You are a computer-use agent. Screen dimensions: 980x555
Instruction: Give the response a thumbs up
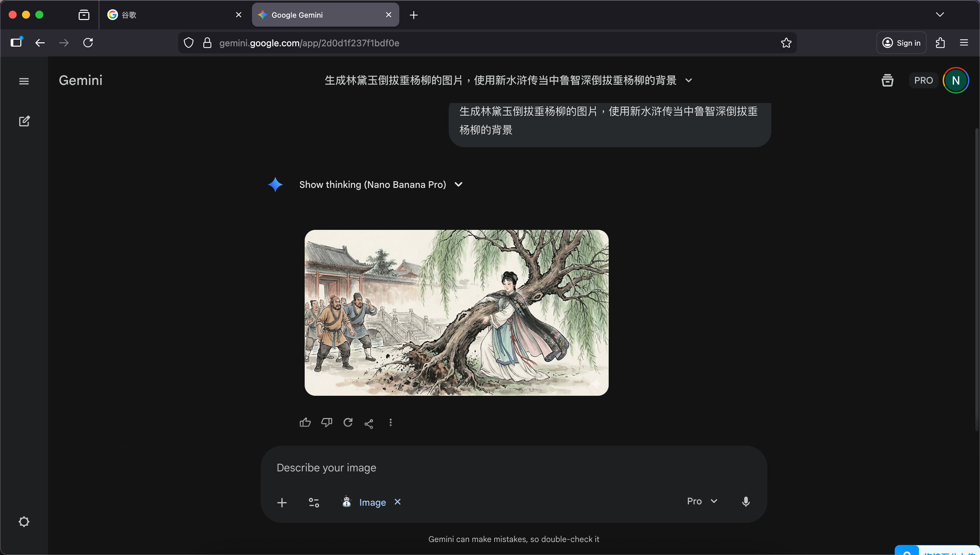tap(305, 422)
